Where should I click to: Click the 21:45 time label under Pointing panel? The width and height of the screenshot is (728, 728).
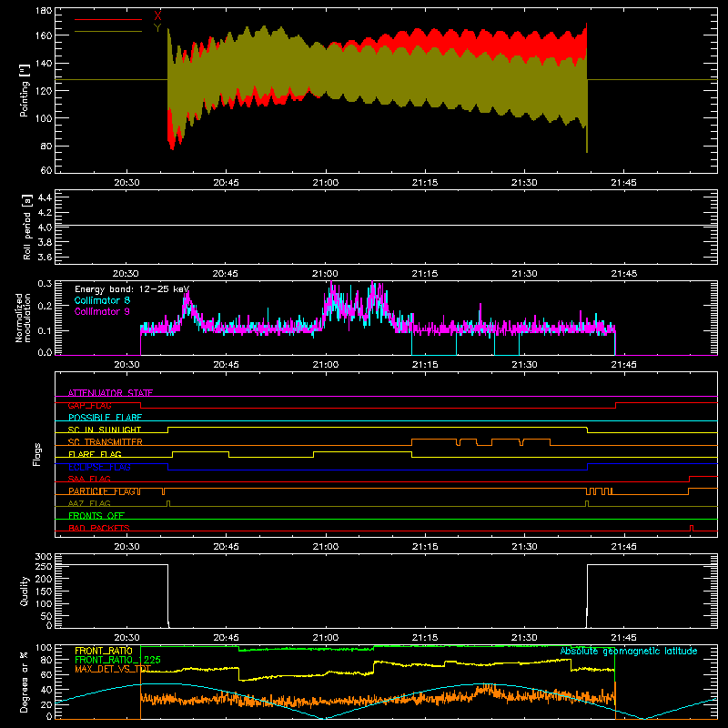(623, 183)
